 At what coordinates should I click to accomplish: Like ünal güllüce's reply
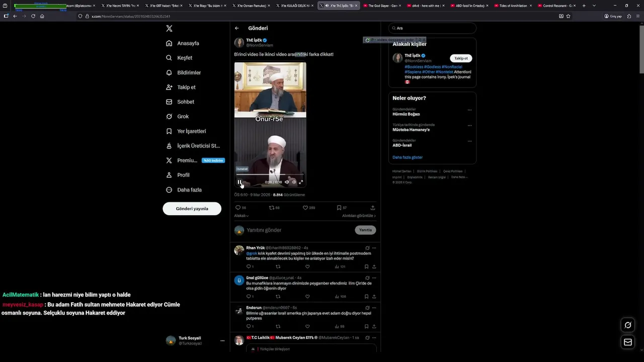(307, 297)
